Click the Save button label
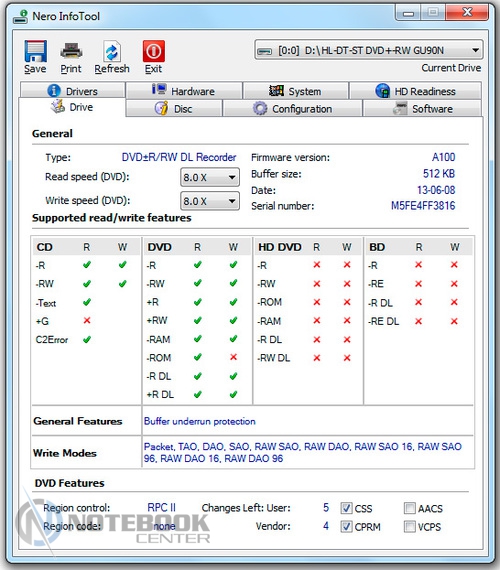This screenshot has width=500, height=570. coord(35,69)
